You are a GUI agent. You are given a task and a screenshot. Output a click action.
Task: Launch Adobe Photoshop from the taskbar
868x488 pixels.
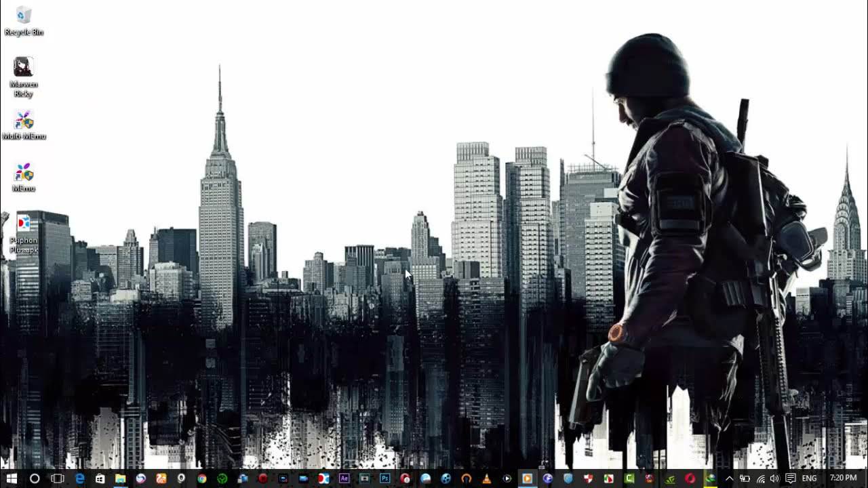[x=385, y=479]
